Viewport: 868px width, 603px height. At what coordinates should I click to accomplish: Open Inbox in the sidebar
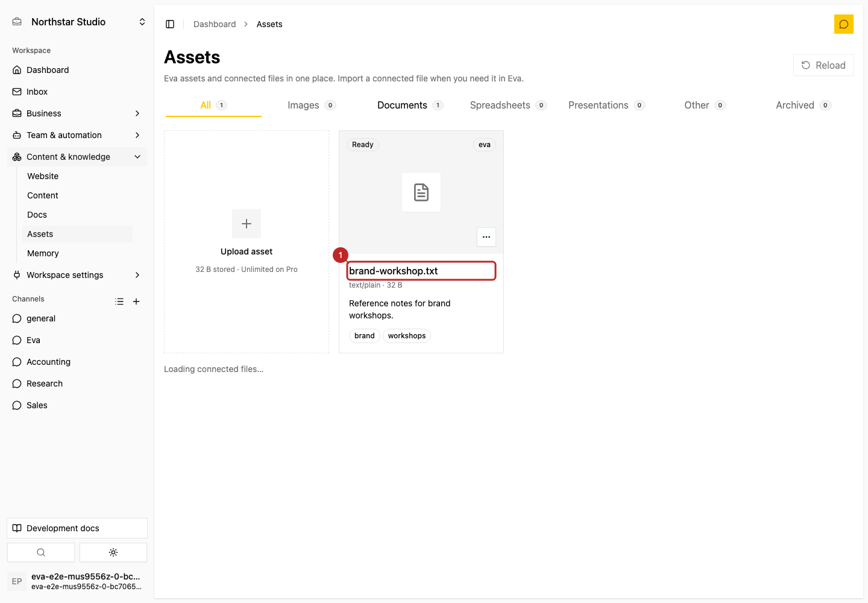point(77,92)
